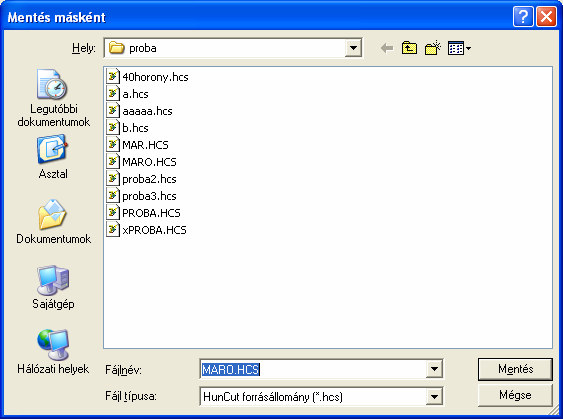Cancel with the Mégse button
Viewport: 563px width, 419px height.
(515, 395)
